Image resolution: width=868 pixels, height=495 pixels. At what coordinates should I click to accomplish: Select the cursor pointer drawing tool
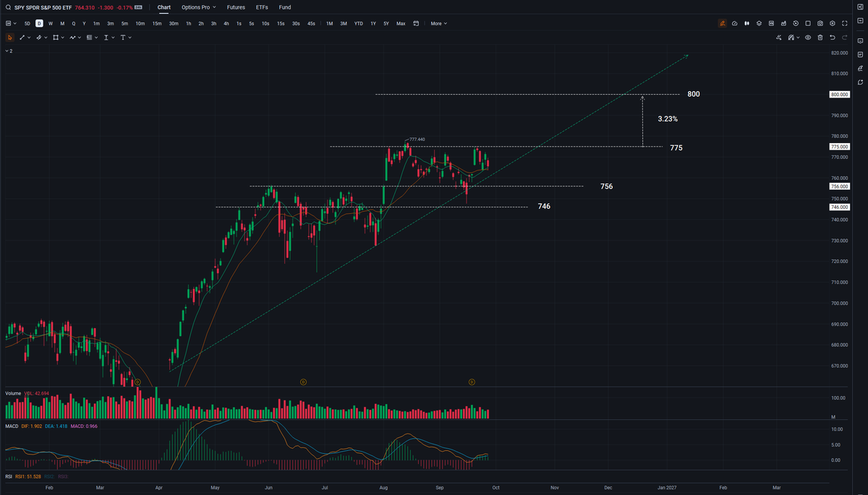(9, 37)
